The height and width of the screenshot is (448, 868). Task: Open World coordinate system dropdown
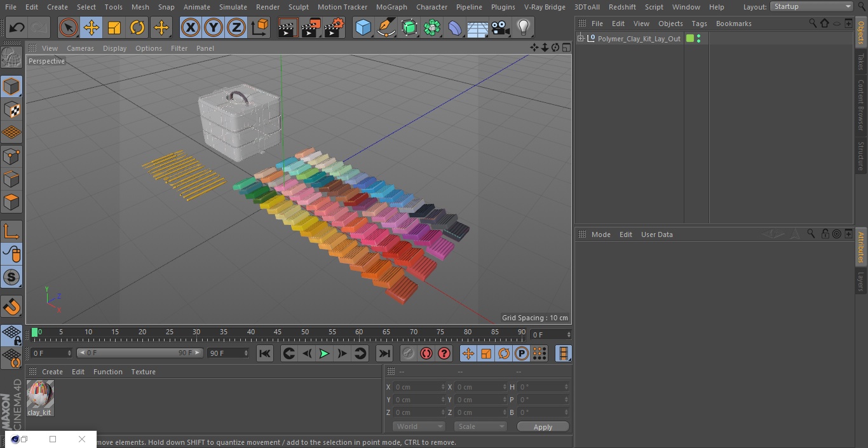click(419, 426)
